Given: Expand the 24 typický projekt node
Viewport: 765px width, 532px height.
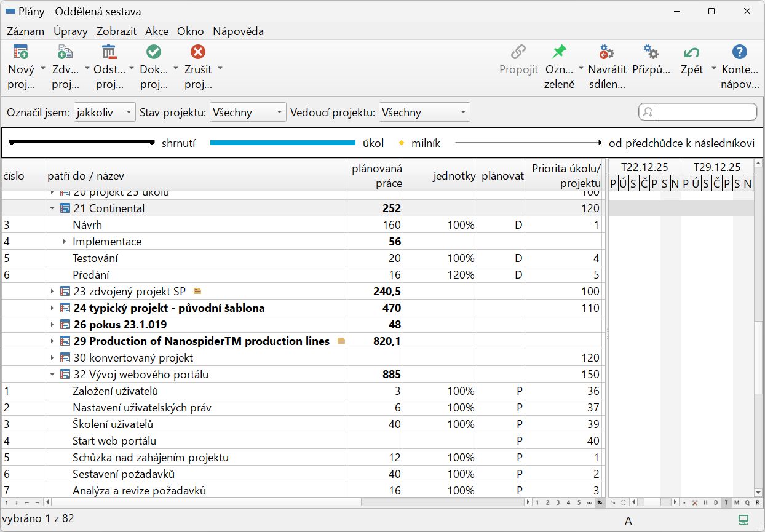Looking at the screenshot, I should [x=52, y=308].
